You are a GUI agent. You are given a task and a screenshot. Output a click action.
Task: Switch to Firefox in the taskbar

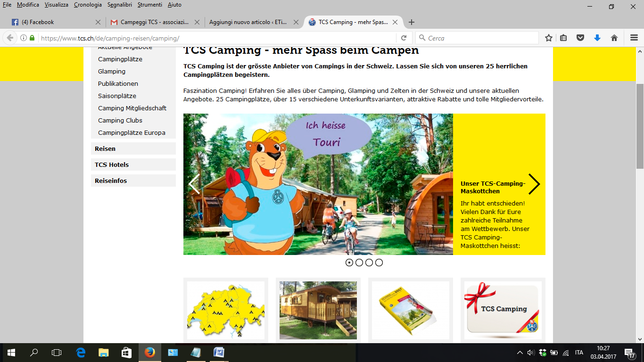pyautogui.click(x=149, y=353)
